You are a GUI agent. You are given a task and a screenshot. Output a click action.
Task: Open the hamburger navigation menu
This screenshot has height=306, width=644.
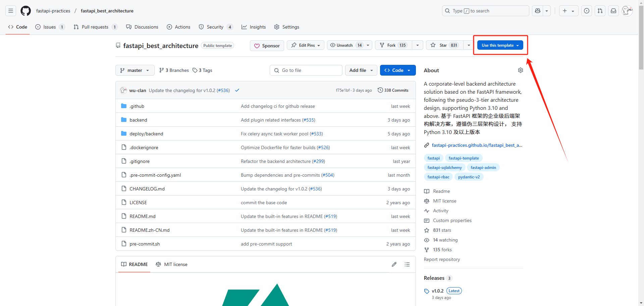point(11,11)
